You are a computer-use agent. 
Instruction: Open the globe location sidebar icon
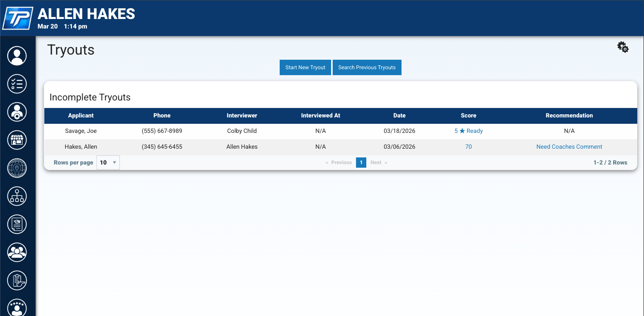17,168
